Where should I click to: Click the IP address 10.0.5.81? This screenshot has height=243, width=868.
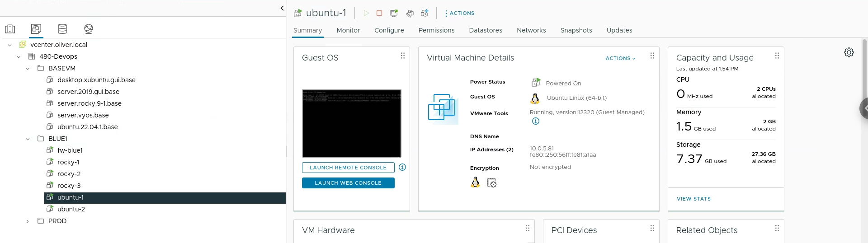[x=542, y=148]
